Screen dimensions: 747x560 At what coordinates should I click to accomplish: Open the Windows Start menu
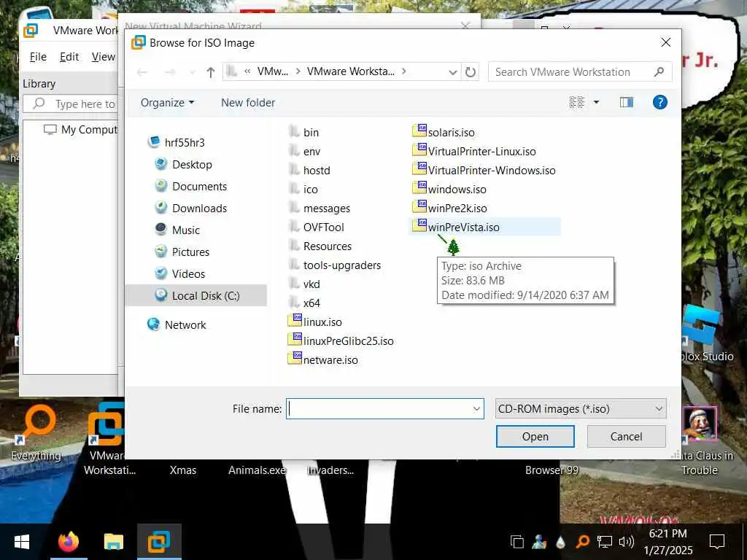point(22,542)
